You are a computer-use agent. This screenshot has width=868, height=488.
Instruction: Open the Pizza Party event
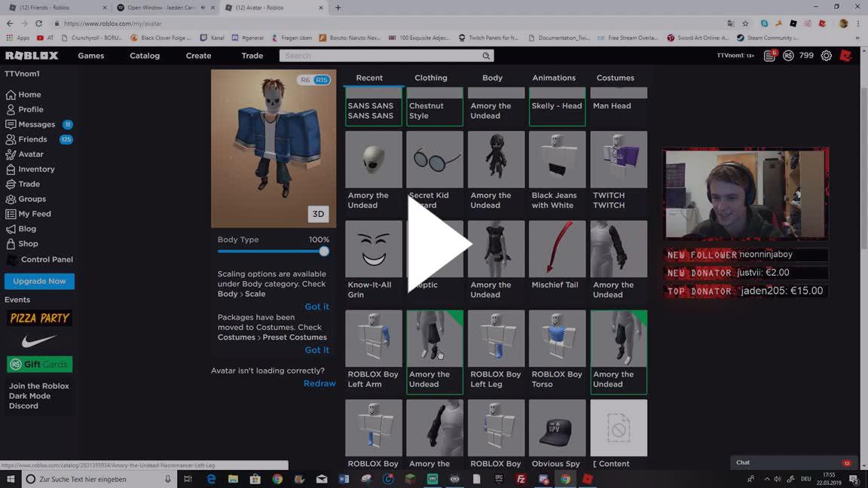tap(39, 318)
